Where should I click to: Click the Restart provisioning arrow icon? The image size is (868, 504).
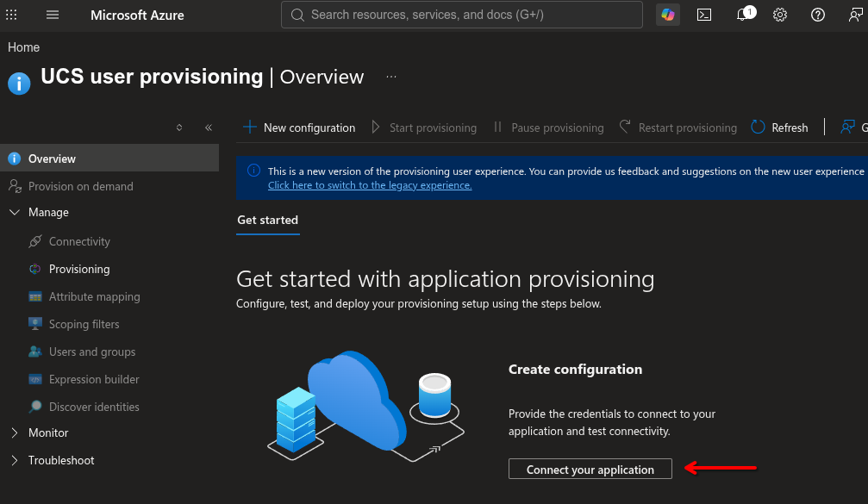pyautogui.click(x=625, y=127)
